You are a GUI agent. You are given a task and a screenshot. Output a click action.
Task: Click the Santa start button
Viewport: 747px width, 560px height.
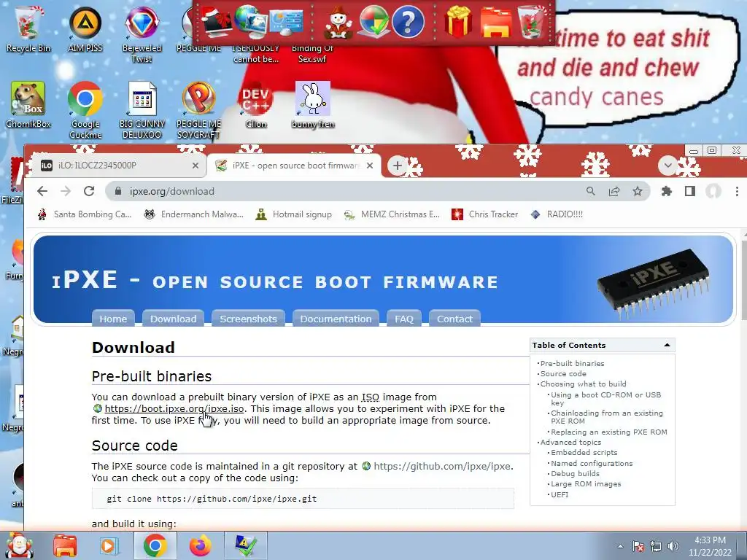click(x=20, y=545)
